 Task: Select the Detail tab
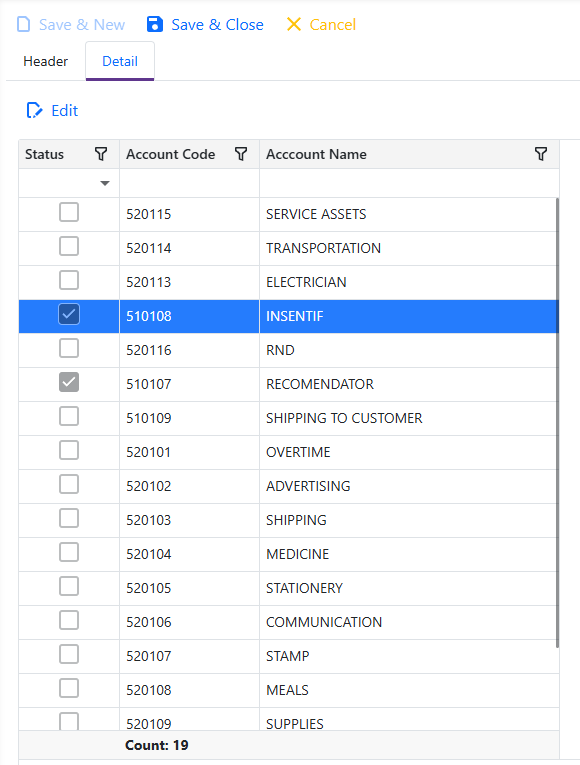tap(120, 61)
